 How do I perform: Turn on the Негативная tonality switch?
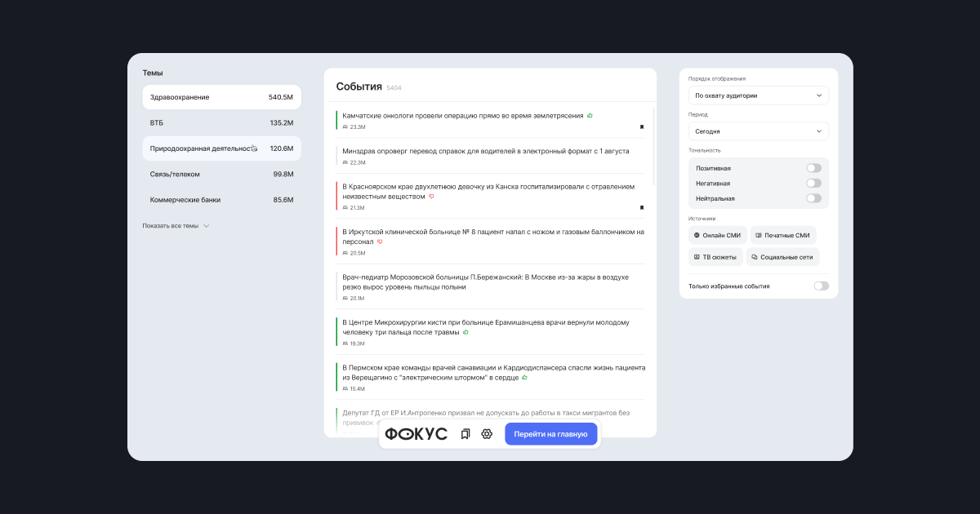click(x=813, y=184)
